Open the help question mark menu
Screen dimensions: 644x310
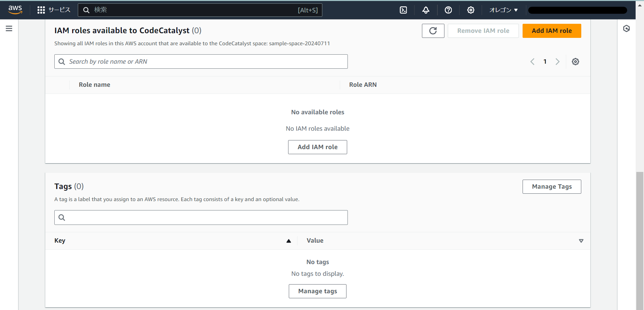(x=448, y=10)
